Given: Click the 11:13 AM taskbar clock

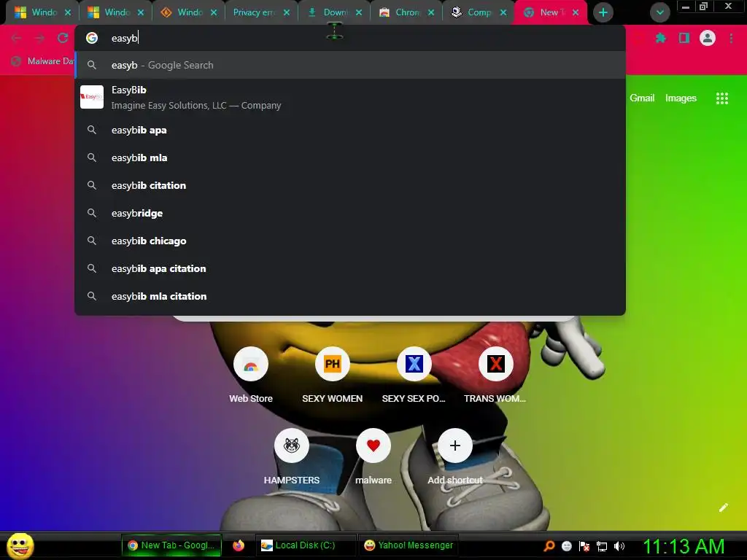Looking at the screenshot, I should 684,546.
